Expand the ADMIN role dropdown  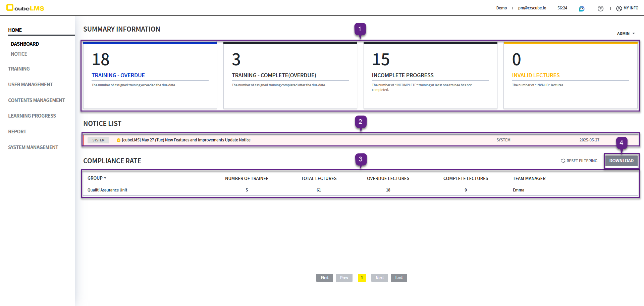pos(626,34)
